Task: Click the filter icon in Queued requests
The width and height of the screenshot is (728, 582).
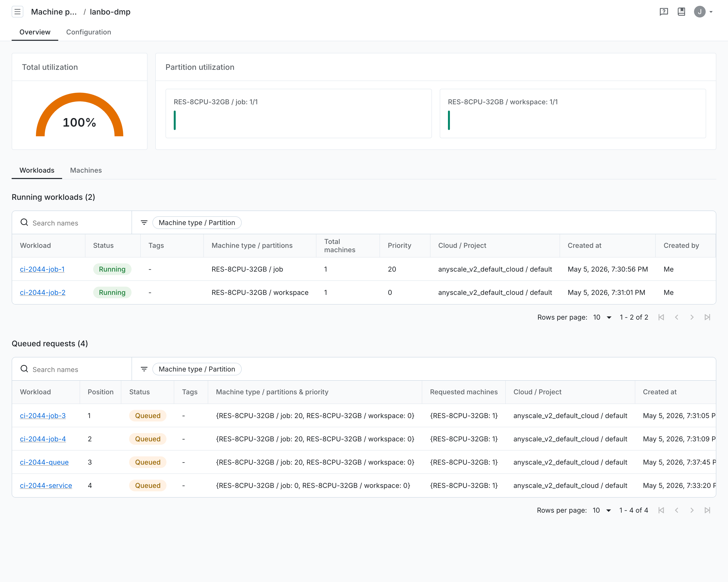Action: [x=144, y=369]
